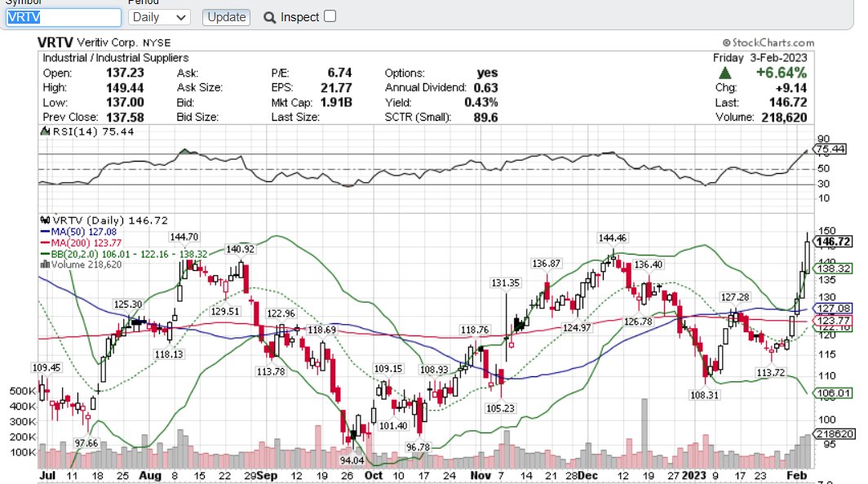The height and width of the screenshot is (484, 868).
Task: Click the 108.31 low price label
Action: click(704, 395)
